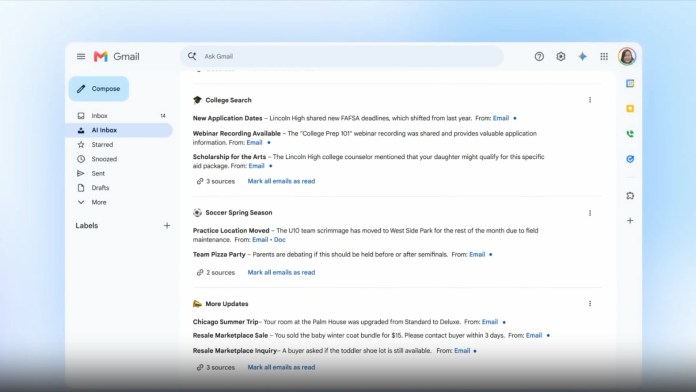696x392 pixels.
Task: Click the Labels heading
Action: [87, 226]
